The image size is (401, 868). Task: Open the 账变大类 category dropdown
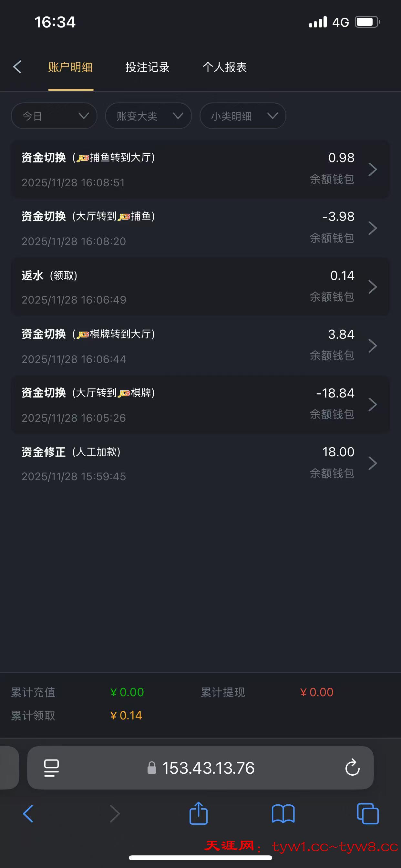tap(148, 116)
